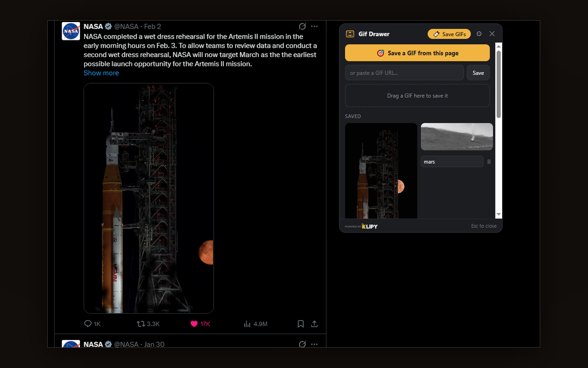This screenshot has height=368, width=588.
Task: Click the Gif Drawer scrollbar thumb
Action: [499, 84]
